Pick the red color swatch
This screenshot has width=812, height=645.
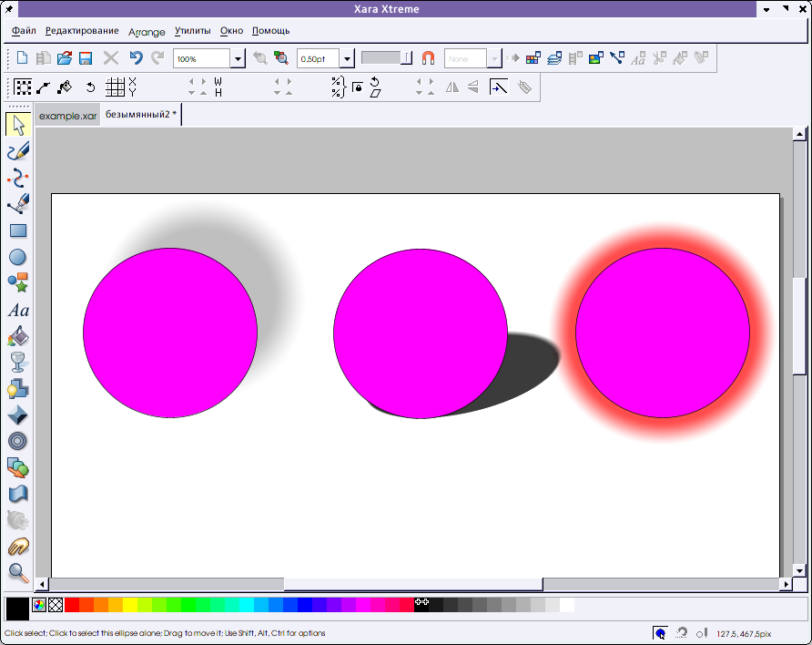click(x=72, y=605)
